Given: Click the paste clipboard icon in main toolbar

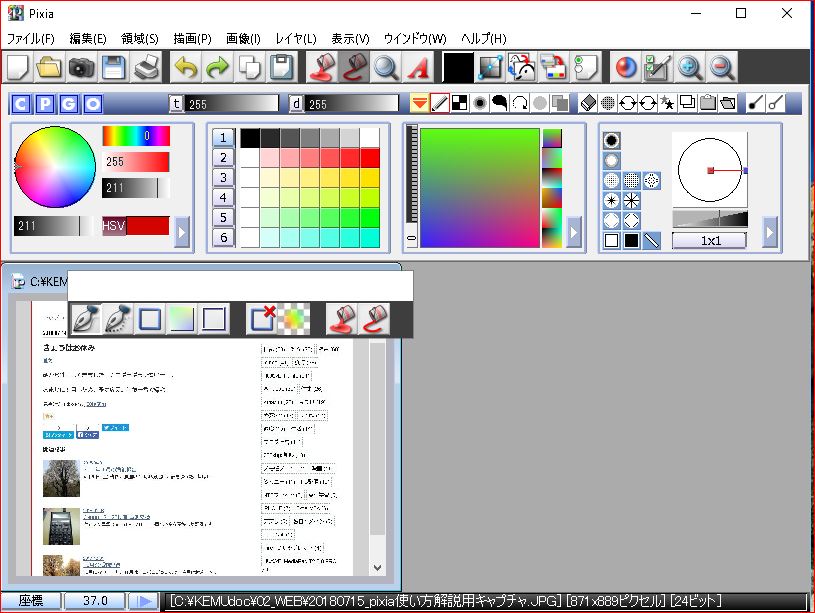Looking at the screenshot, I should point(282,67).
